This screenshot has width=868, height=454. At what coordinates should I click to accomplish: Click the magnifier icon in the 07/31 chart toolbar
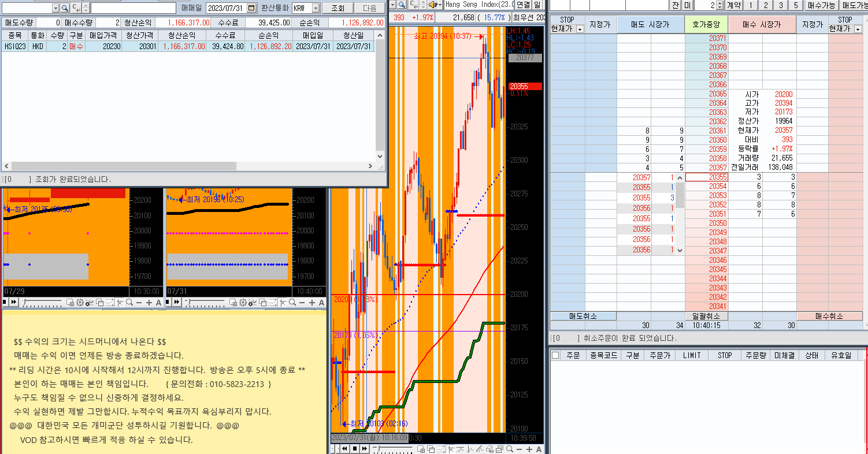(x=292, y=302)
